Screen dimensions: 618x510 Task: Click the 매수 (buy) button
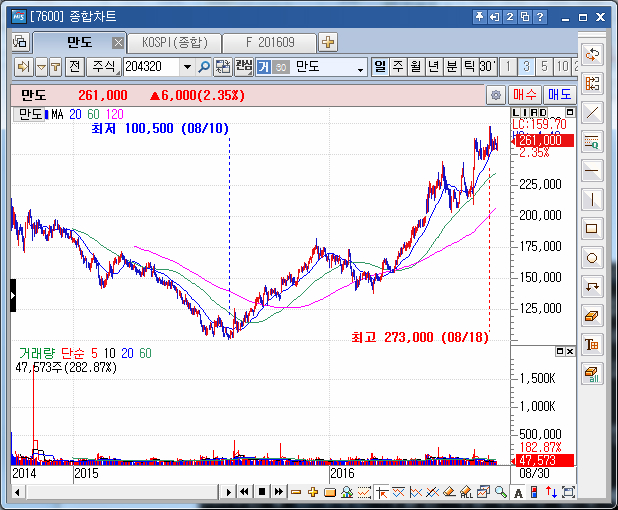tap(525, 95)
